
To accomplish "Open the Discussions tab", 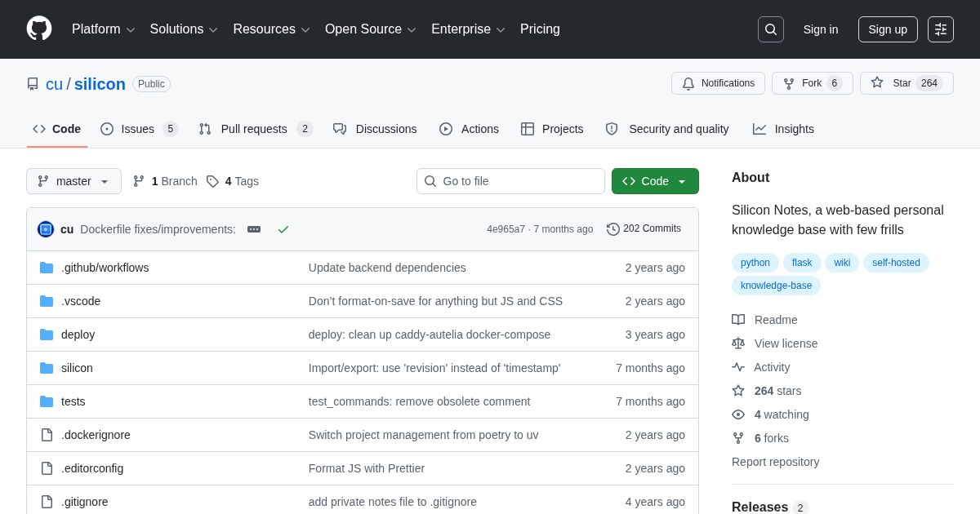I will click(375, 129).
